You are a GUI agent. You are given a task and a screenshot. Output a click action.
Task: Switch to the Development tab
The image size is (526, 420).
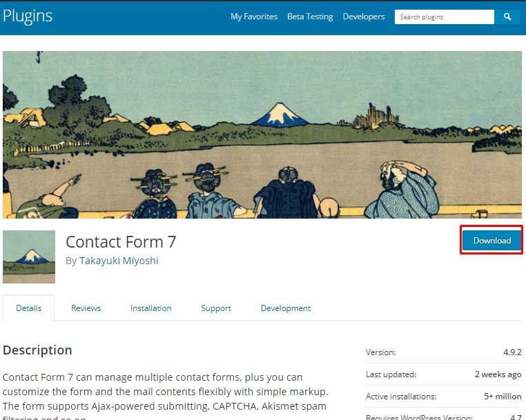click(x=286, y=308)
